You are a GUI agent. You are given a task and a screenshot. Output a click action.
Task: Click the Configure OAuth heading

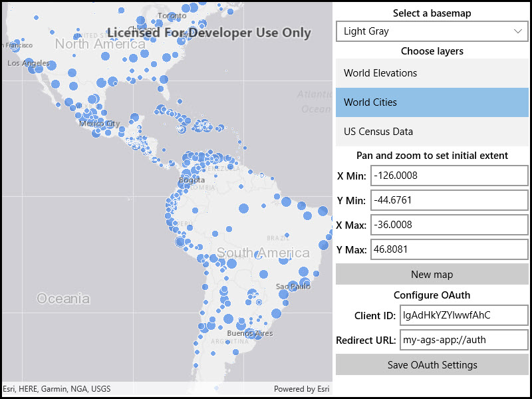coord(432,295)
